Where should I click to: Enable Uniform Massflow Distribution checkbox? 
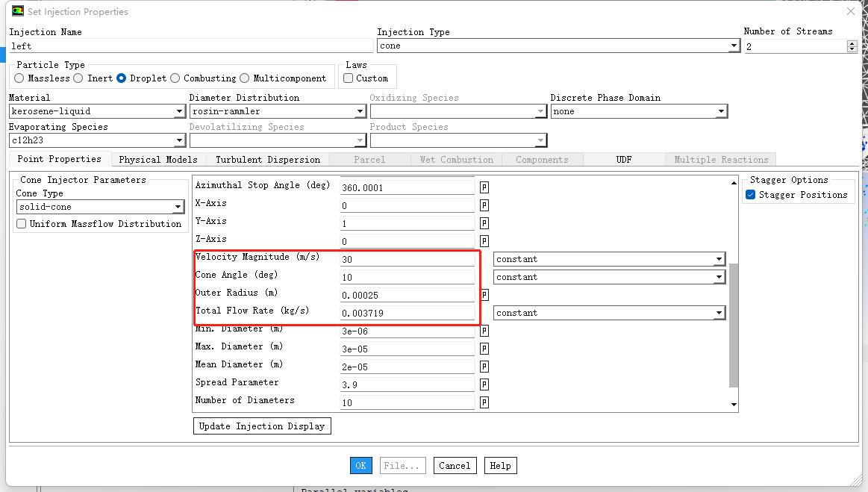pyautogui.click(x=22, y=224)
